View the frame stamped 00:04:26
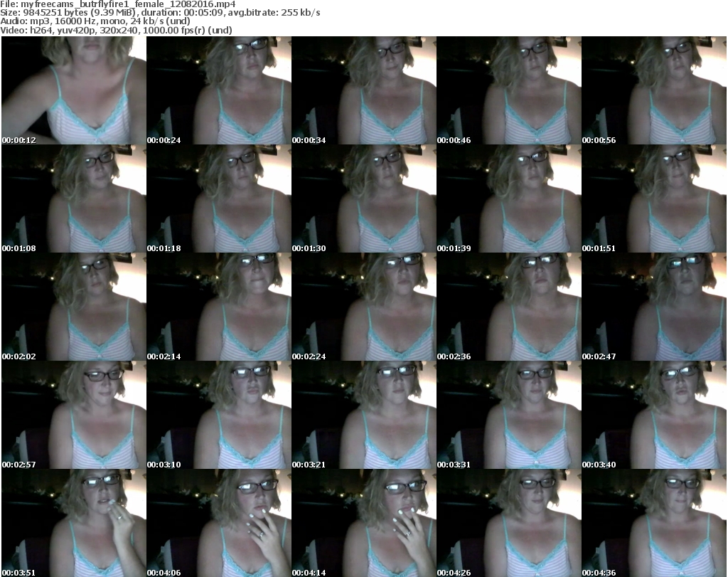The height and width of the screenshot is (577, 728). pos(509,523)
